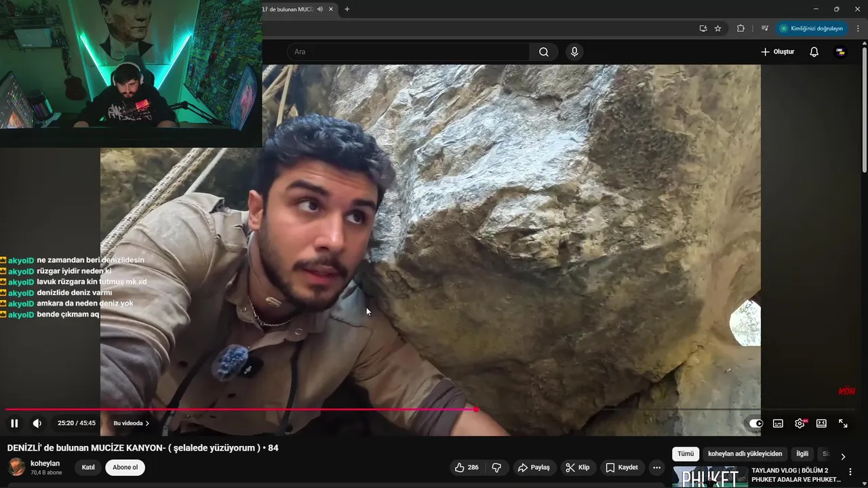Viewport: 868px width, 488px height.
Task: Open more actions ellipsis menu
Action: click(656, 468)
